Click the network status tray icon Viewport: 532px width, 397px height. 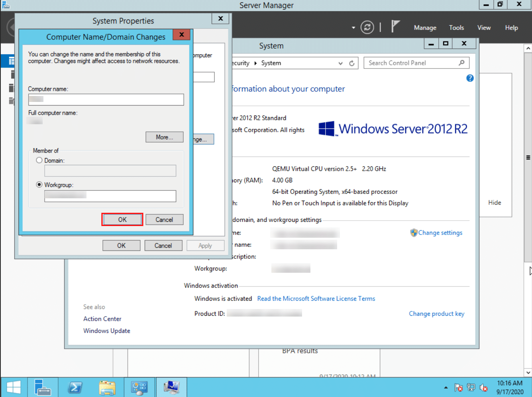(x=471, y=387)
